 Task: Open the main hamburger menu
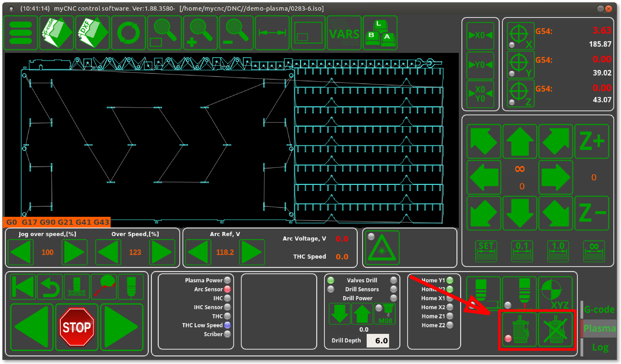(x=21, y=33)
